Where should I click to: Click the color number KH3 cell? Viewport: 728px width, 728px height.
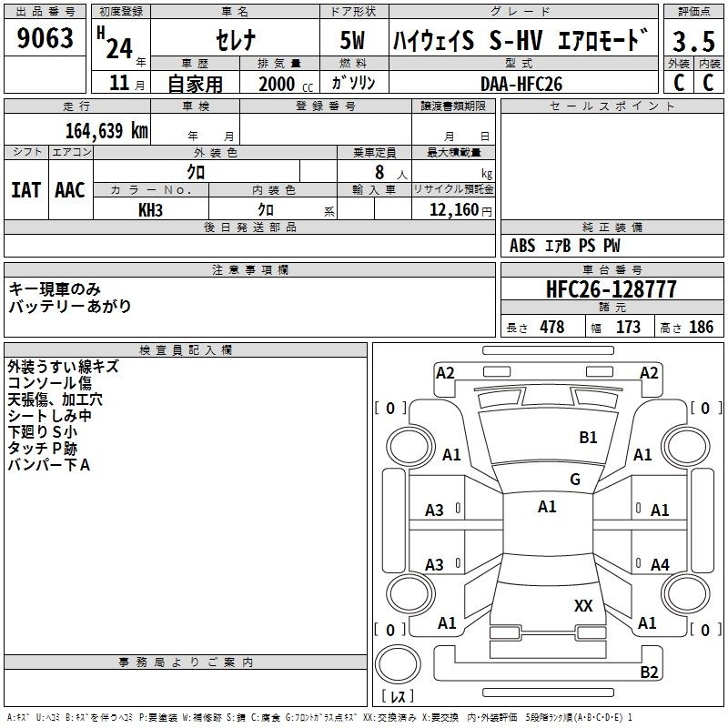151,209
